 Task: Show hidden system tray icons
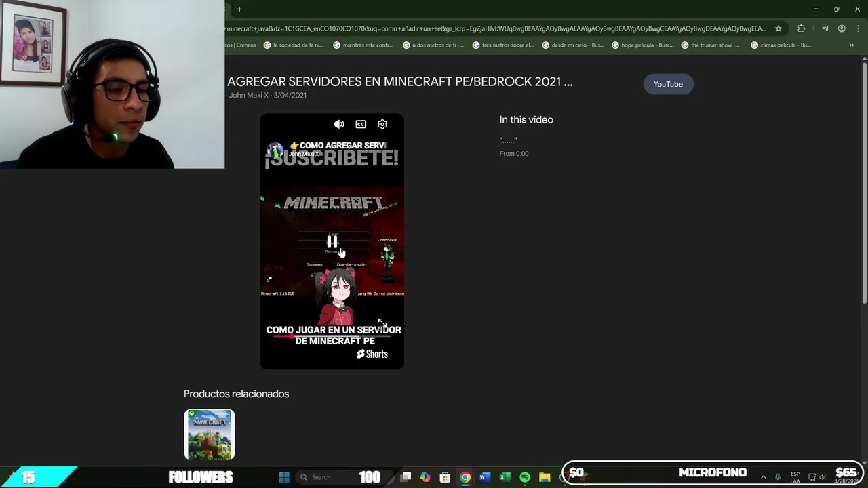click(763, 477)
